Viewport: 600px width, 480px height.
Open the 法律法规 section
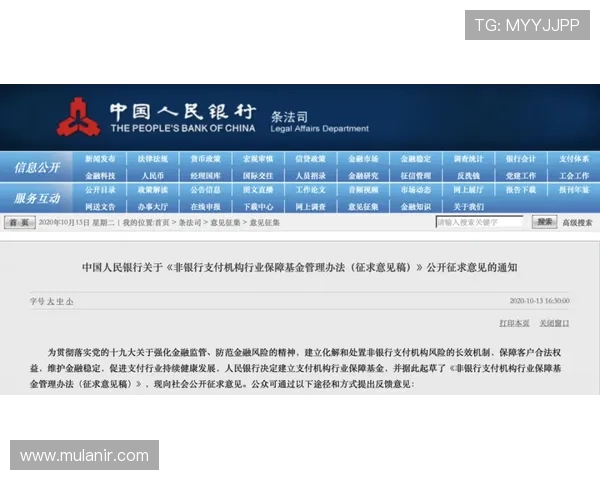pyautogui.click(x=153, y=159)
